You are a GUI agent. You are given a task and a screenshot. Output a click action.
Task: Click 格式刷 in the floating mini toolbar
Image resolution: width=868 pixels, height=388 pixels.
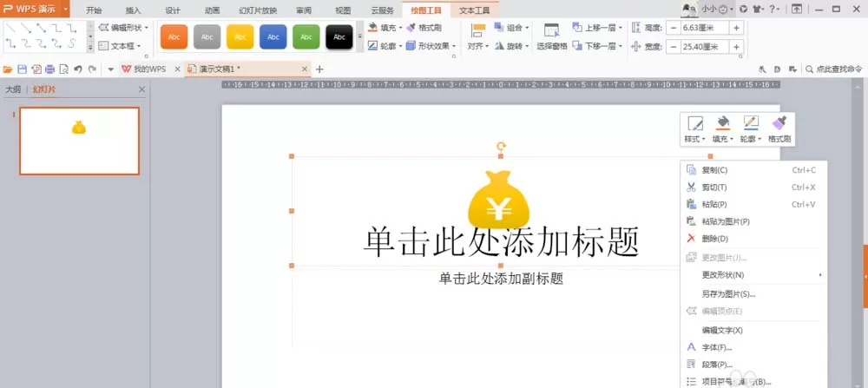point(779,129)
